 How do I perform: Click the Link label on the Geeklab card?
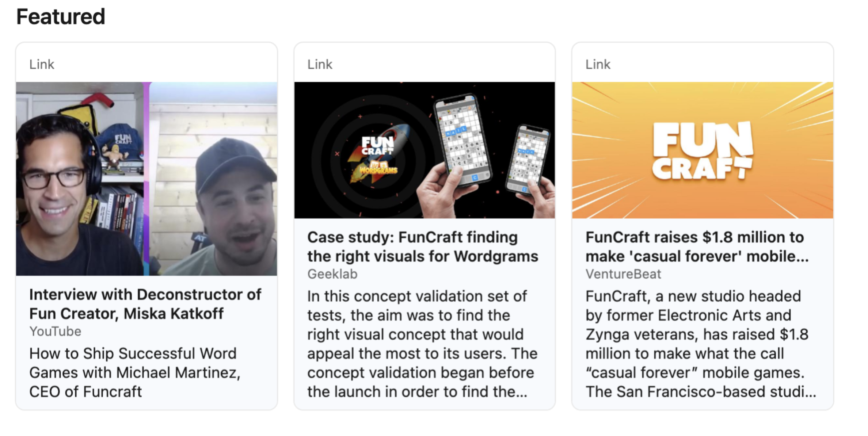[x=320, y=64]
